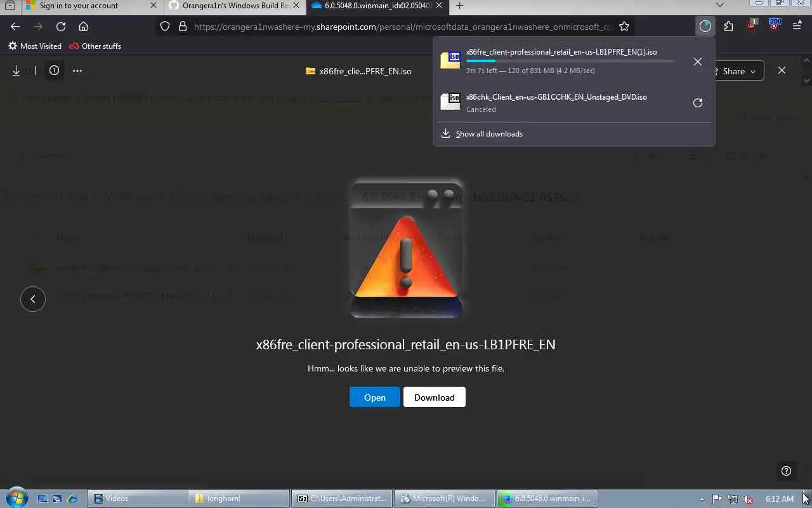
Task: Open the Other stuffs bookmark
Action: 95,46
